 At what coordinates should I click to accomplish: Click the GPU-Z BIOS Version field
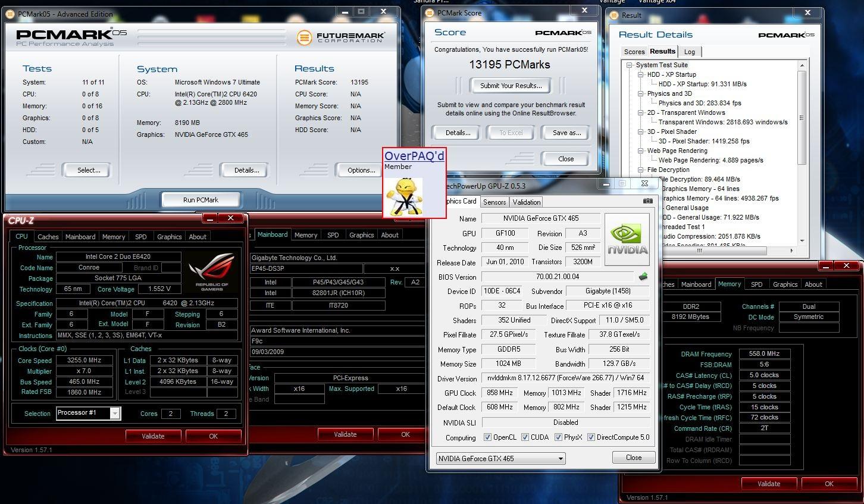[x=558, y=277]
